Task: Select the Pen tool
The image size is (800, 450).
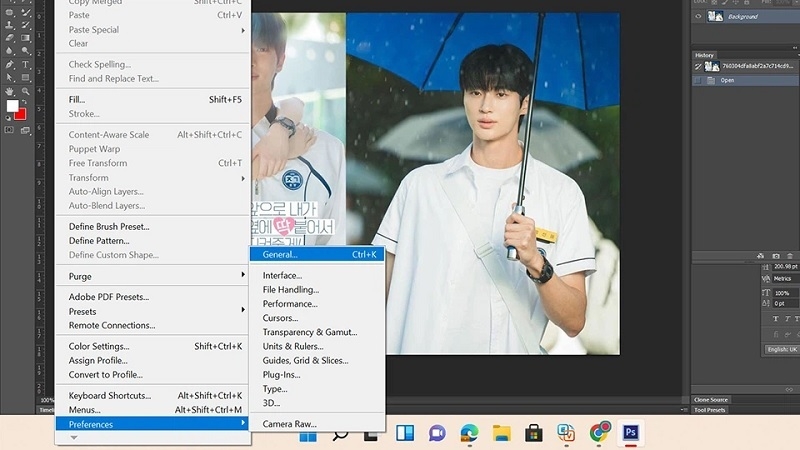Action: click(x=9, y=64)
